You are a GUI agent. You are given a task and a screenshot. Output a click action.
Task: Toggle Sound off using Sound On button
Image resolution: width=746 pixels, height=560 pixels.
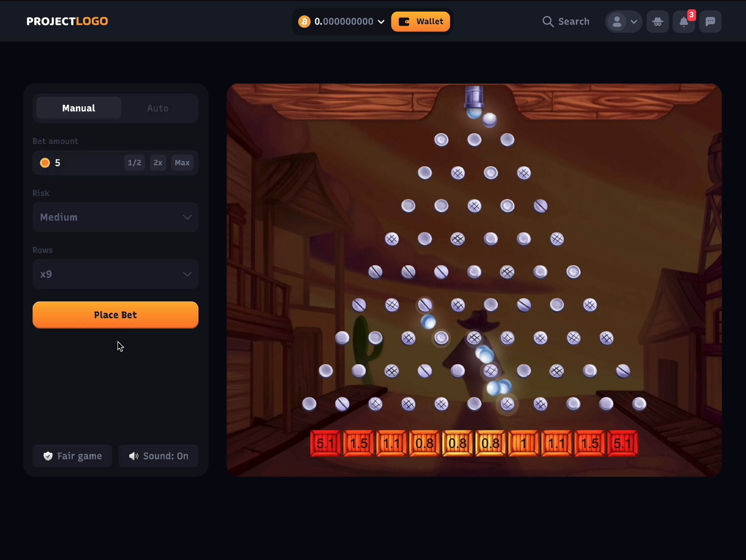158,456
